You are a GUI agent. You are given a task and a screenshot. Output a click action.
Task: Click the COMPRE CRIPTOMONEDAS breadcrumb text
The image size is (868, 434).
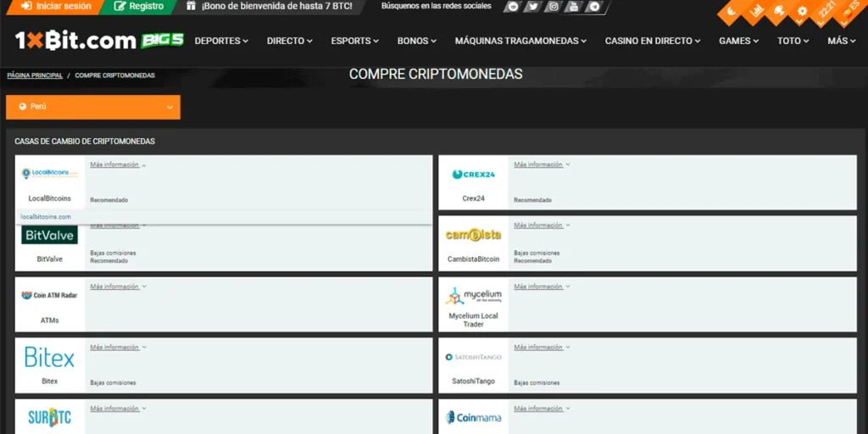(x=115, y=75)
